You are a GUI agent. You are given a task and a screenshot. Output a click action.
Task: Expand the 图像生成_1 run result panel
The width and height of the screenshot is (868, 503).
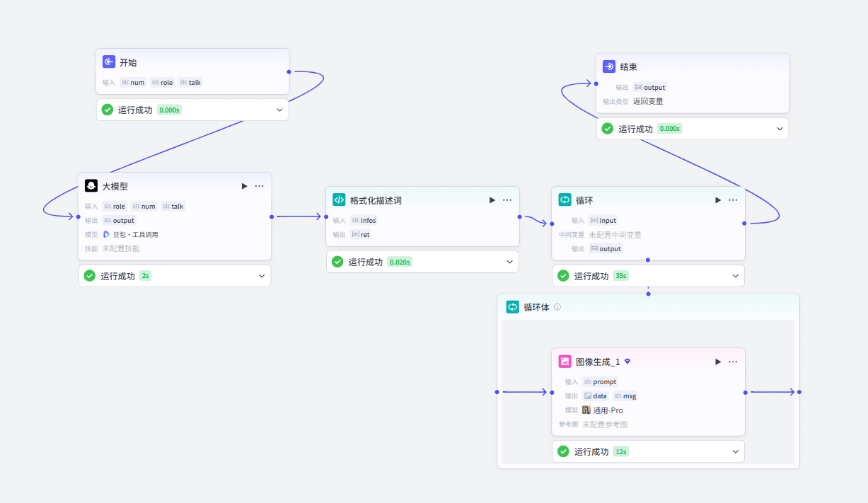coord(736,451)
